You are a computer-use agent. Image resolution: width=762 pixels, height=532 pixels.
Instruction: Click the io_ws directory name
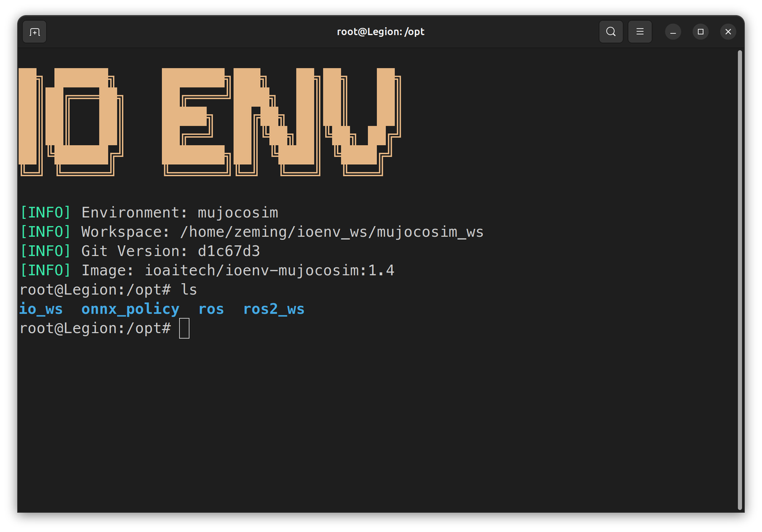click(41, 309)
